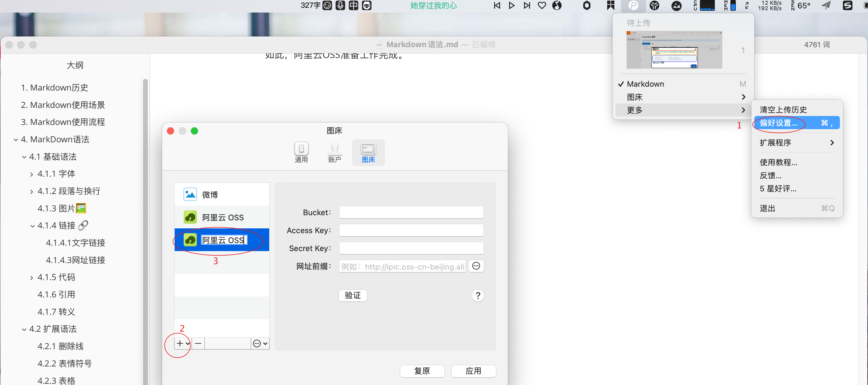Open the plus add-host dropdown
This screenshot has height=385, width=868.
183,343
